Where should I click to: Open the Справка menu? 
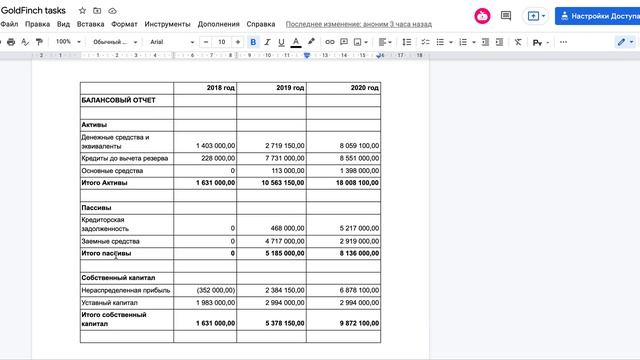pos(260,24)
